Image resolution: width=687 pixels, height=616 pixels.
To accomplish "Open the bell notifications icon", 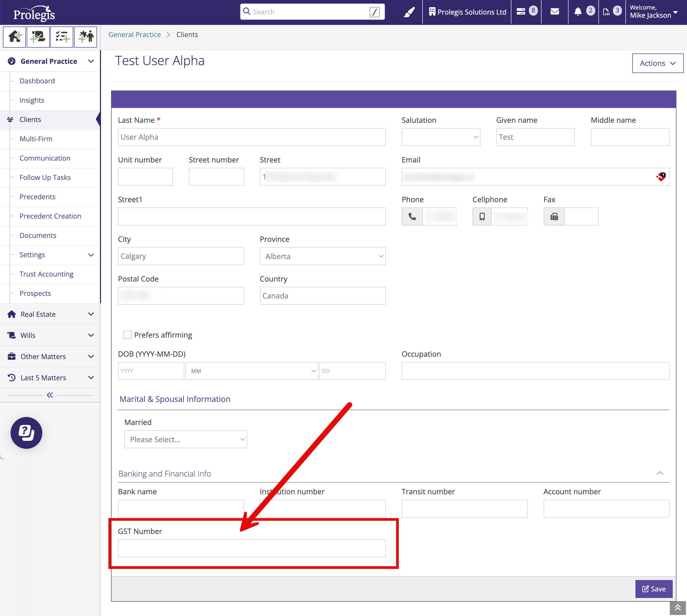I will (578, 12).
